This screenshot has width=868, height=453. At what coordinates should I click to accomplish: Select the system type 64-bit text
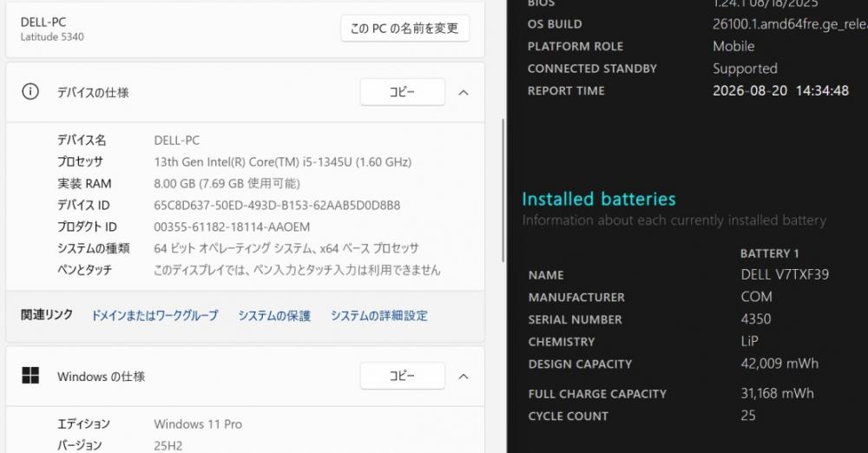(x=286, y=248)
